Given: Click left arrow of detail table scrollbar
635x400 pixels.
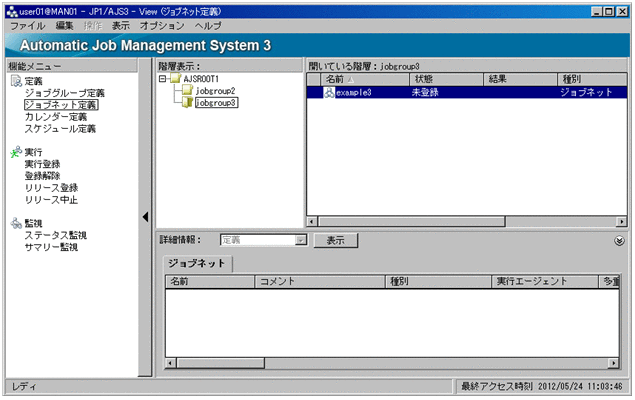Looking at the screenshot, I should [171, 363].
